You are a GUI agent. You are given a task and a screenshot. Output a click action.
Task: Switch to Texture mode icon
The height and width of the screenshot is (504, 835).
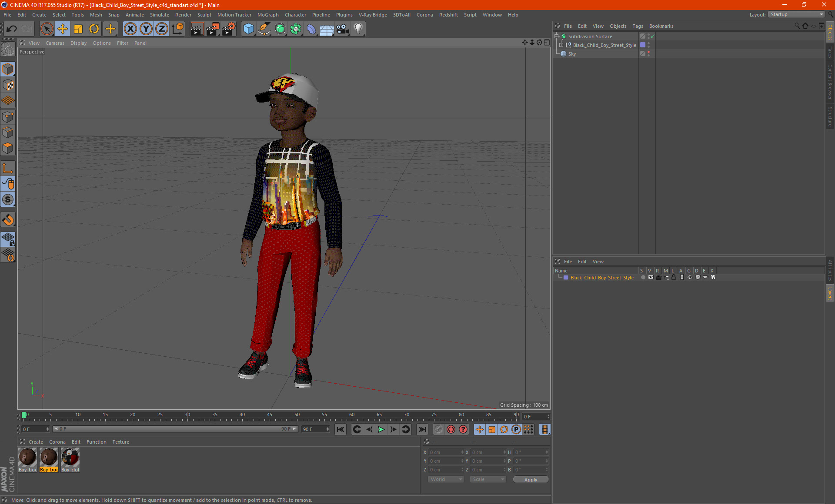point(8,85)
